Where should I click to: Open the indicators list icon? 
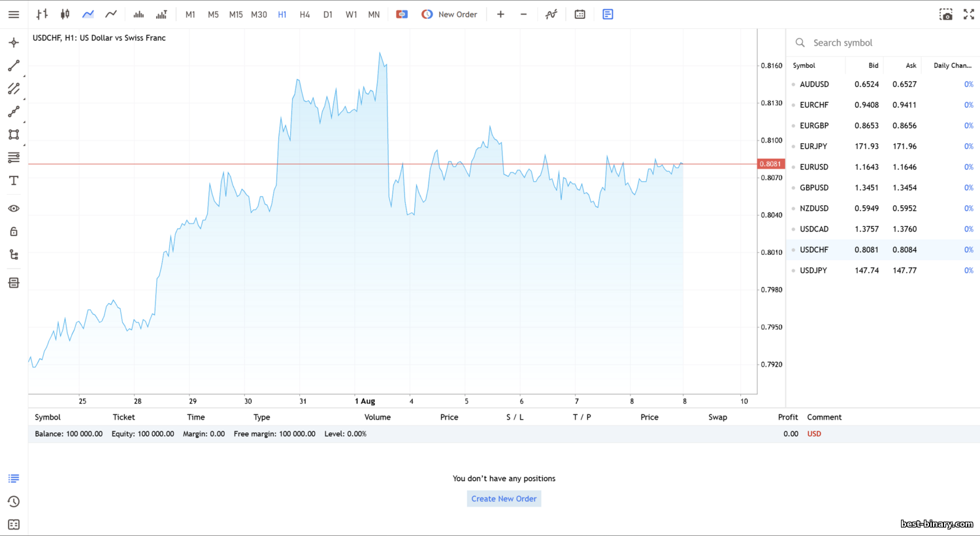[x=551, y=14]
